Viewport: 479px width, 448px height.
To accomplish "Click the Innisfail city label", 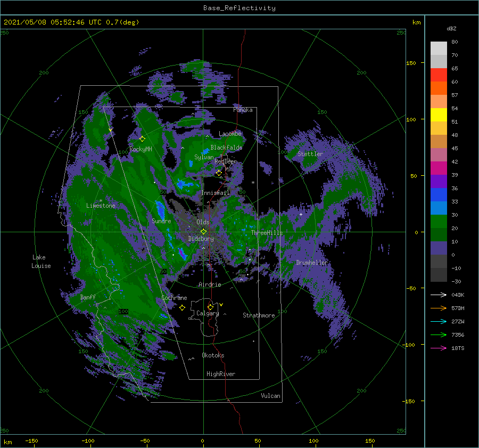I will click(215, 193).
